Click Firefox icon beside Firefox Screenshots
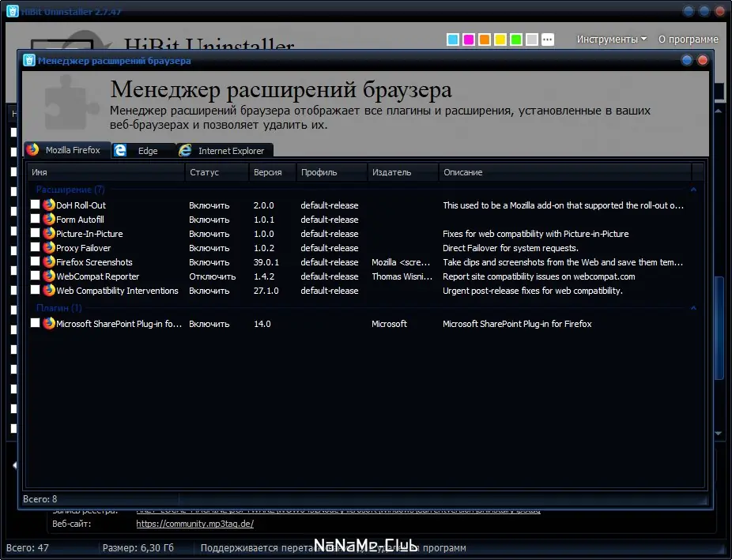The image size is (732, 560). coord(49,261)
